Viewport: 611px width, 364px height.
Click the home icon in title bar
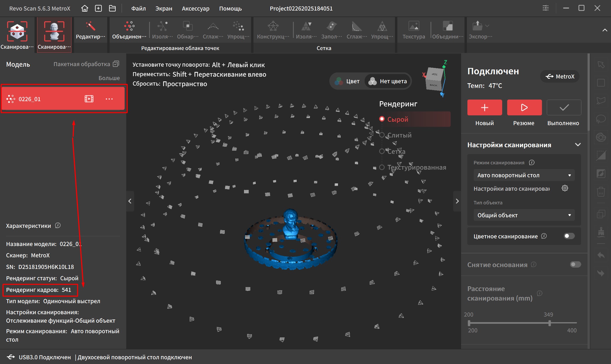pyautogui.click(x=85, y=8)
